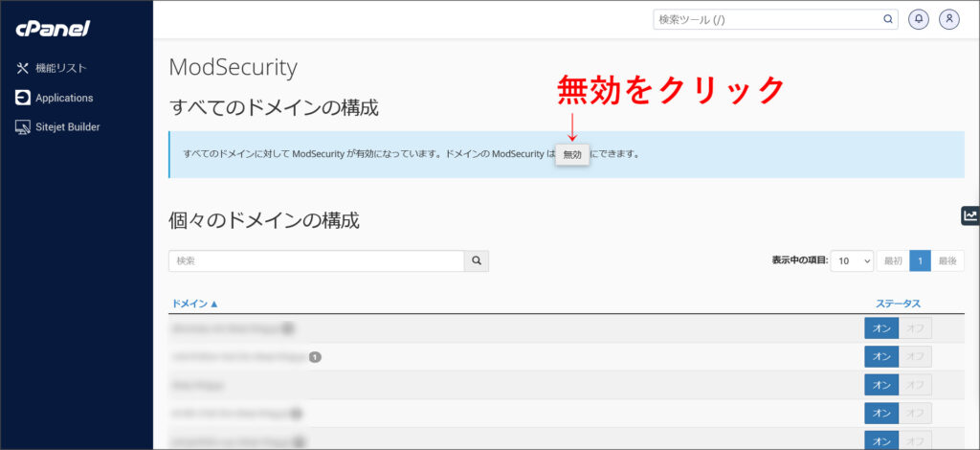Turn on the first domain with オン

tap(881, 328)
